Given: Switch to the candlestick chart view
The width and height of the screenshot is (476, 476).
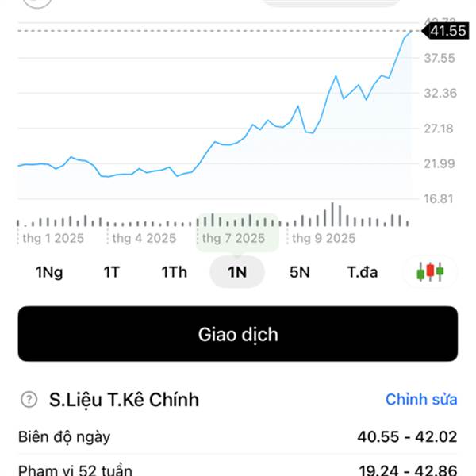Looking at the screenshot, I should point(430,272).
